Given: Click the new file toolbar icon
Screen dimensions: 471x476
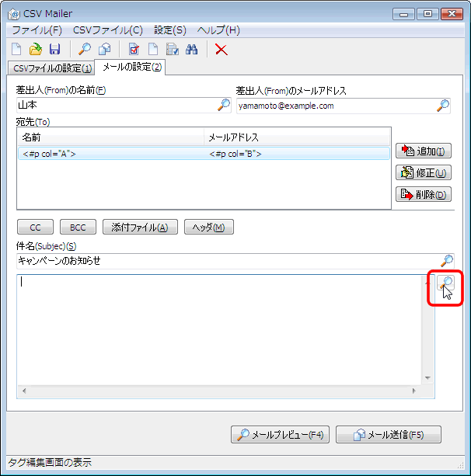Looking at the screenshot, I should [17, 49].
